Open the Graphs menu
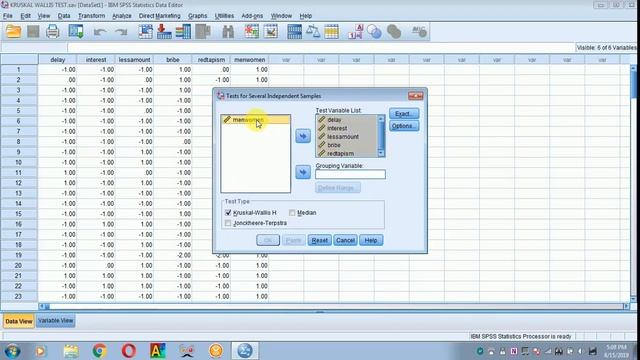Image resolution: width=640 pixels, height=360 pixels. click(198, 16)
